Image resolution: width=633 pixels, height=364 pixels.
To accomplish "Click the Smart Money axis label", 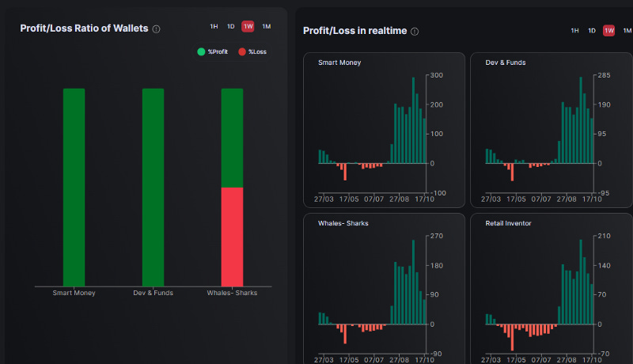I will (x=74, y=293).
